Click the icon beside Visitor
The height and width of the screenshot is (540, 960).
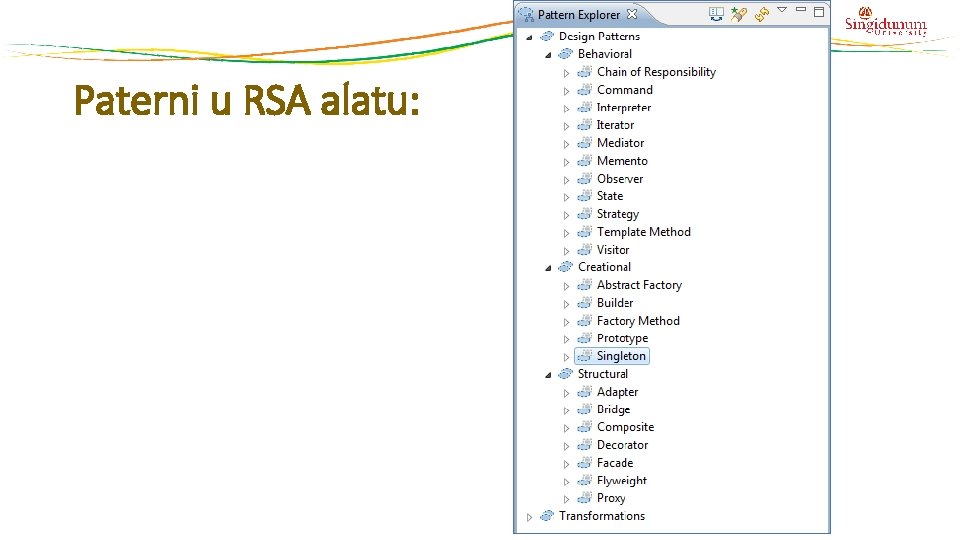[x=585, y=250]
